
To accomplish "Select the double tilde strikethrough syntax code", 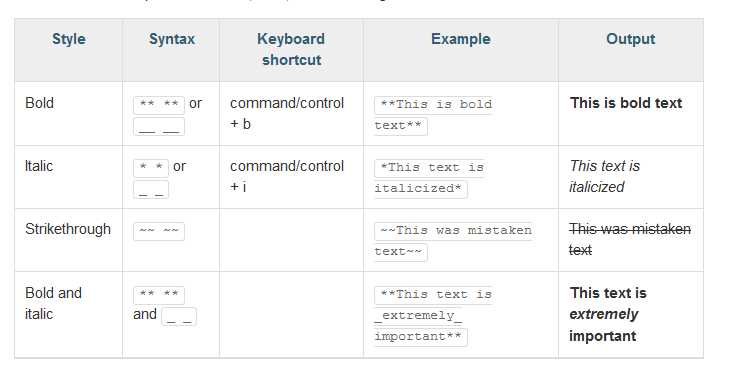I will [159, 231].
